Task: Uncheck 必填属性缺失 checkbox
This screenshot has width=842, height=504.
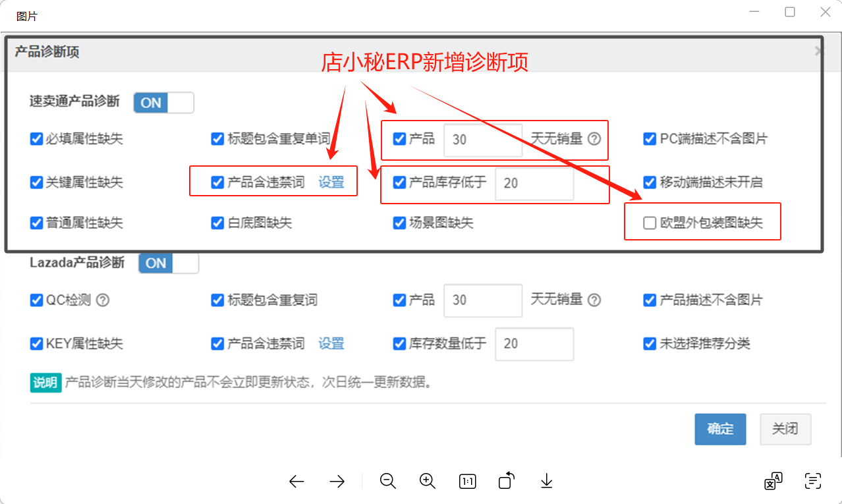Action: pos(36,139)
